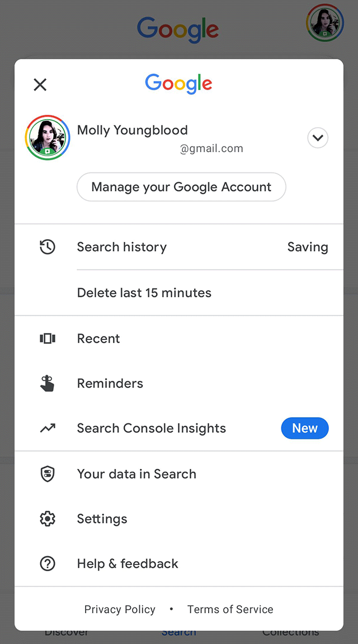This screenshot has height=644, width=358.
Task: Tap Molly Youngblood's profile picture in menu
Action: pyautogui.click(x=48, y=138)
